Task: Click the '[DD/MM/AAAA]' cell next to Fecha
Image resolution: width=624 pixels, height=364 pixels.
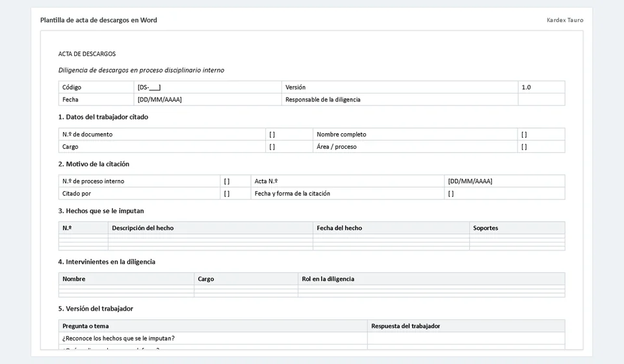Action: tap(208, 99)
